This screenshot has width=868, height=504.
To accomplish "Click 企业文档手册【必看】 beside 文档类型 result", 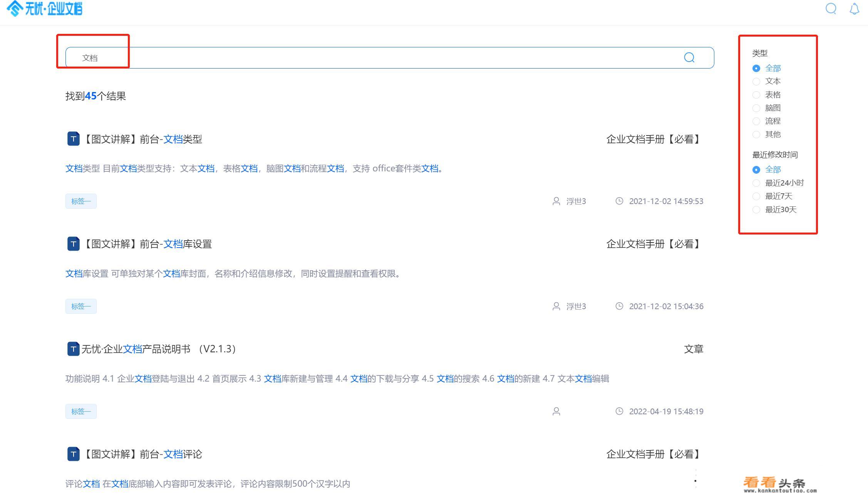I will [655, 139].
